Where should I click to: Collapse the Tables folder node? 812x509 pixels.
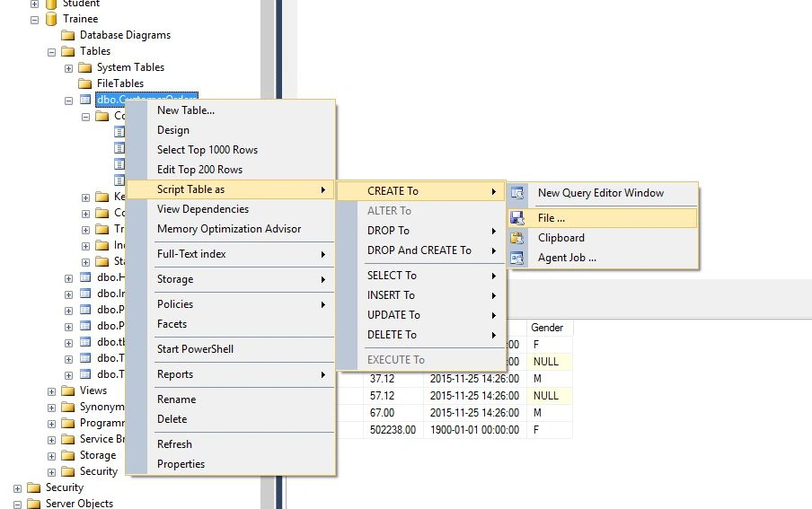[x=51, y=52]
